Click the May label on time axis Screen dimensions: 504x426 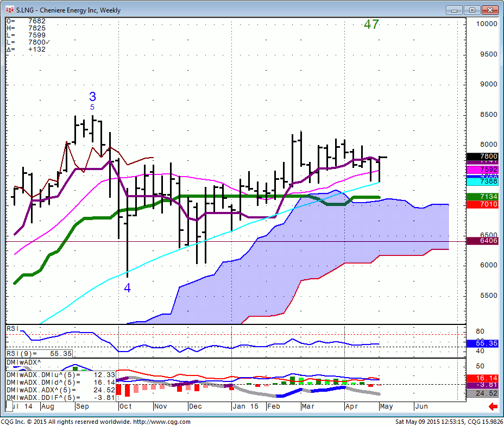386,406
